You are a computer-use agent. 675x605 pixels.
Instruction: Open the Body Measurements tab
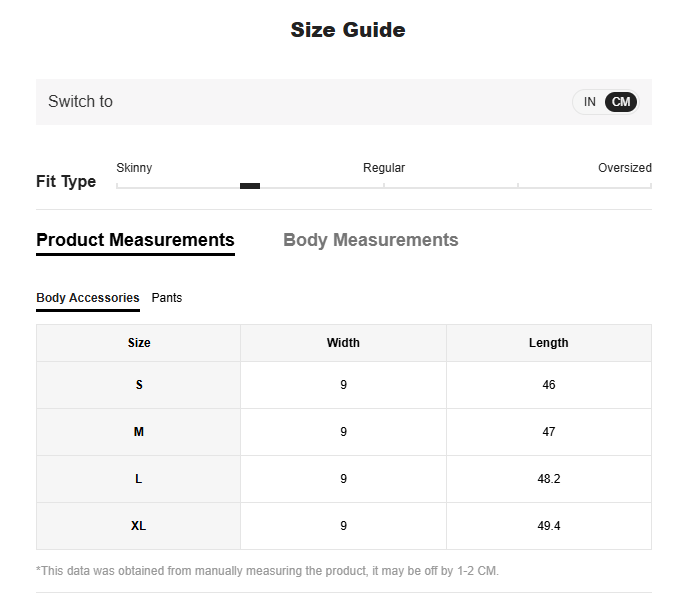coord(370,240)
